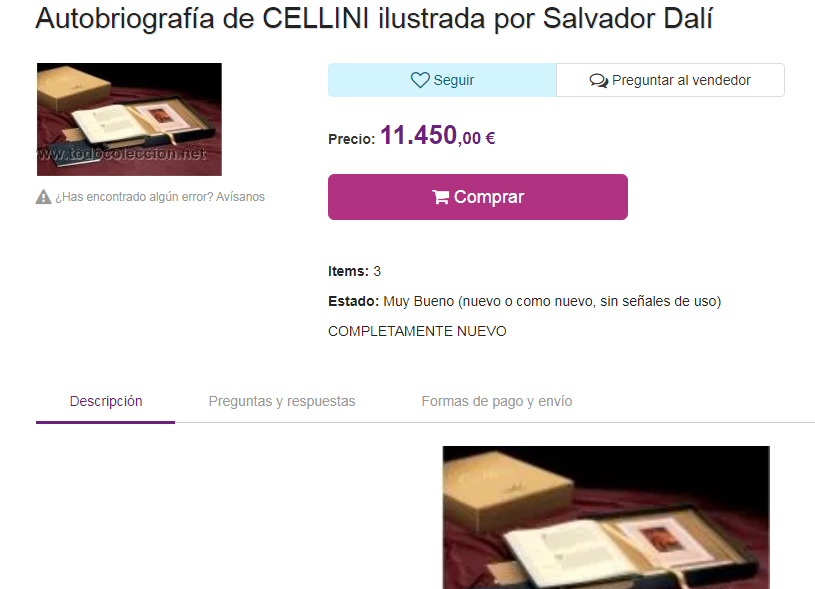Open the small product thumbnail image
This screenshot has width=815, height=589.
(x=129, y=120)
